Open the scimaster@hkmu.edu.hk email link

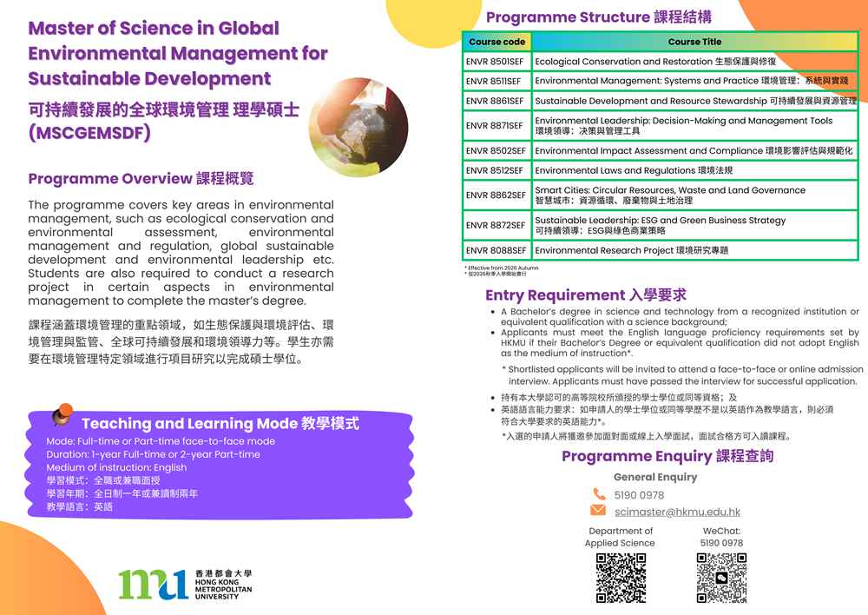tap(677, 512)
